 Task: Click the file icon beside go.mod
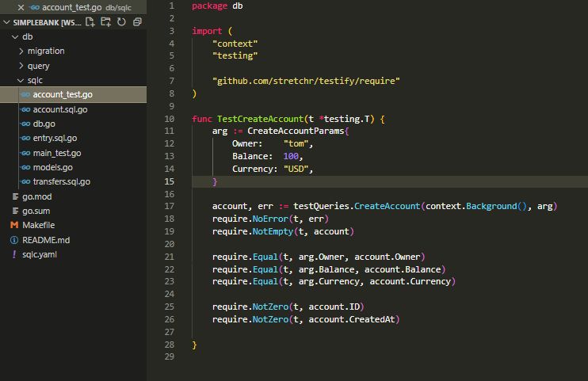(x=15, y=196)
